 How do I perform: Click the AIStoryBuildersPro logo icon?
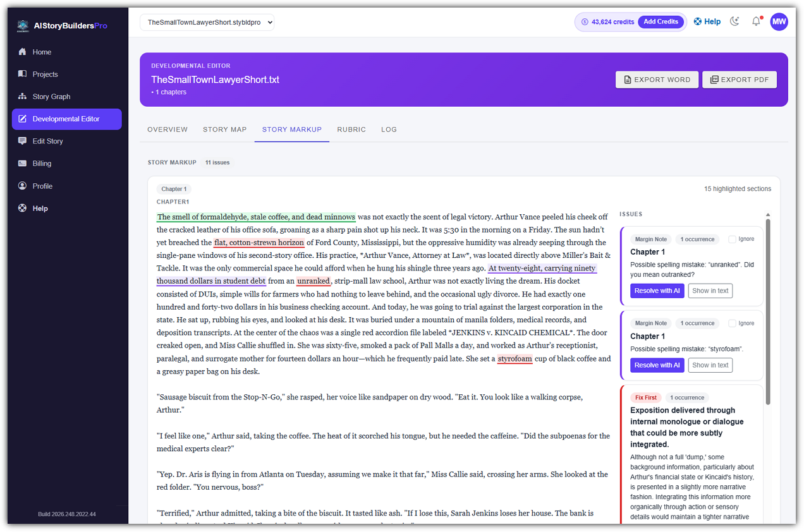(x=23, y=25)
